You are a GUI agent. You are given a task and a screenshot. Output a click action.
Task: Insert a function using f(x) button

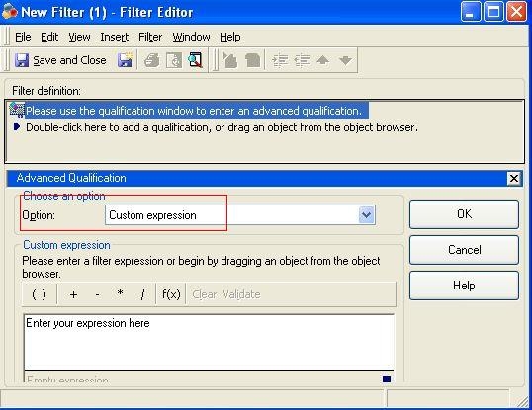pyautogui.click(x=171, y=294)
